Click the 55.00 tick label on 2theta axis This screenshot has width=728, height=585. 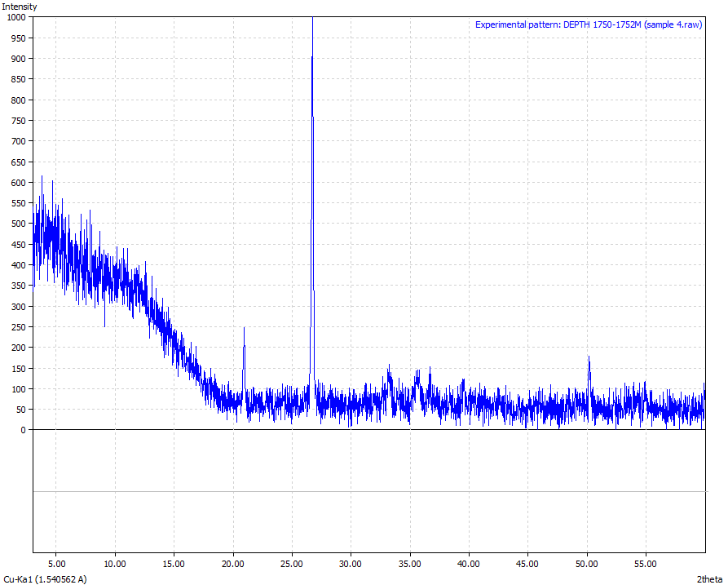tap(646, 563)
